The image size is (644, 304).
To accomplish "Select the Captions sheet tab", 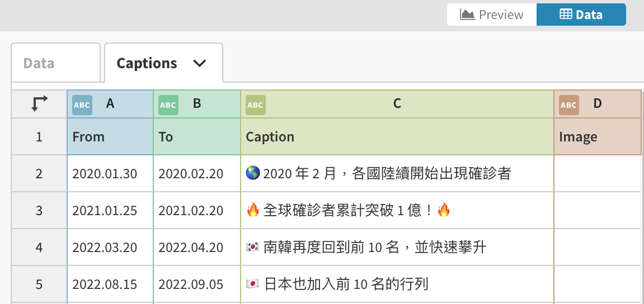I will (147, 63).
